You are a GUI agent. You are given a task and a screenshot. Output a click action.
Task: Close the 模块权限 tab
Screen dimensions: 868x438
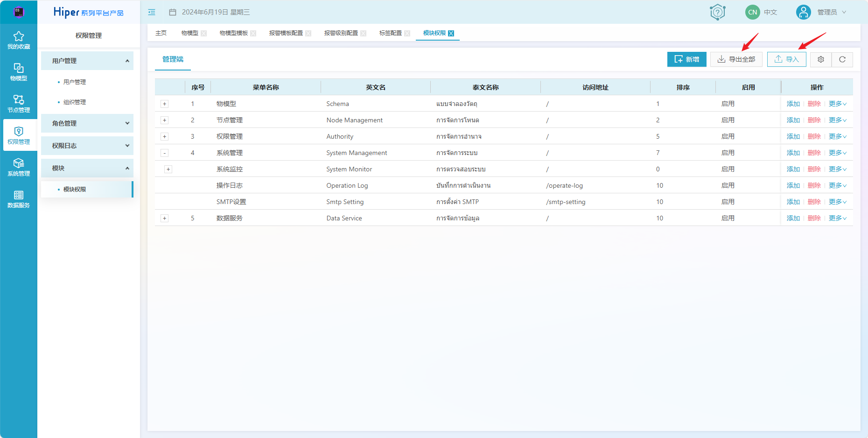coord(451,33)
